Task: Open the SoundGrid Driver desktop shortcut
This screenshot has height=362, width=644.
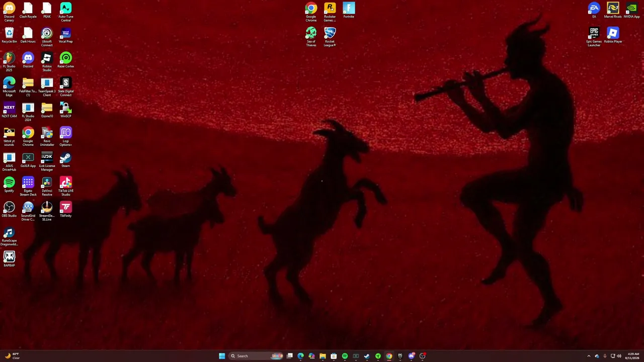Action: tap(28, 212)
